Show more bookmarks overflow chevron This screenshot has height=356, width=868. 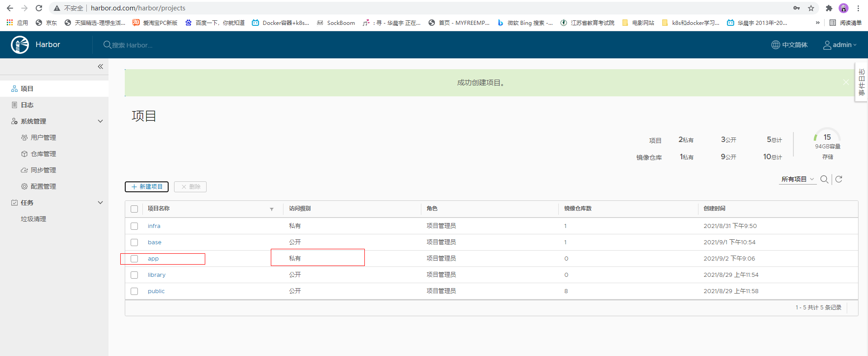pos(817,23)
